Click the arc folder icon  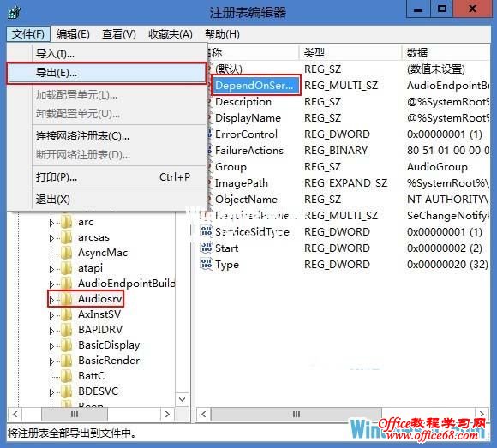[66, 222]
